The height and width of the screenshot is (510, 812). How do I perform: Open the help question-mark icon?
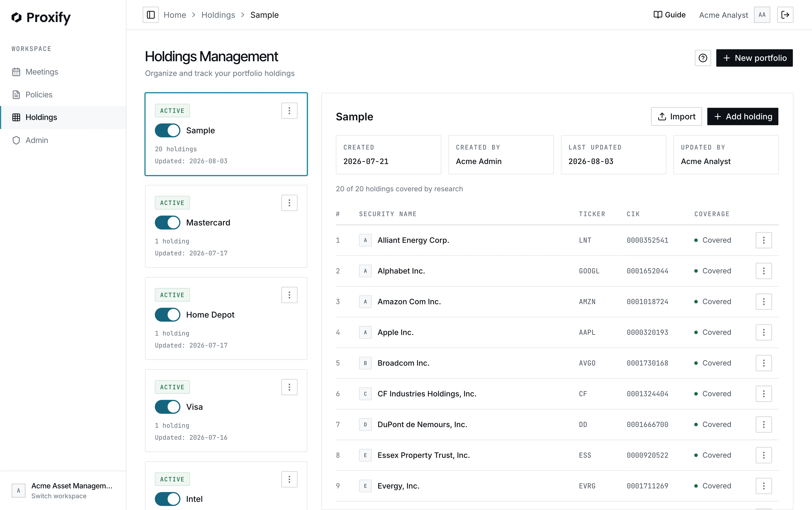(x=703, y=58)
